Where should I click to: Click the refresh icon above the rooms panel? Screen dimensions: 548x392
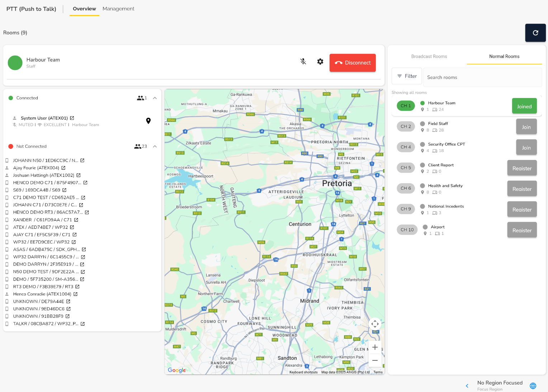(x=535, y=33)
